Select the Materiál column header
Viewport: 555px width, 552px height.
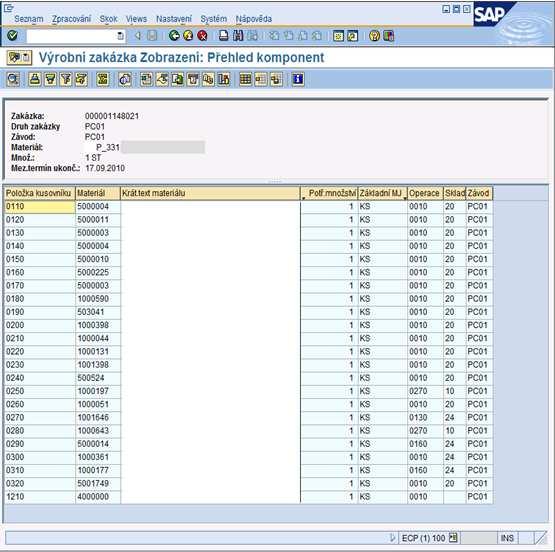coord(98,193)
